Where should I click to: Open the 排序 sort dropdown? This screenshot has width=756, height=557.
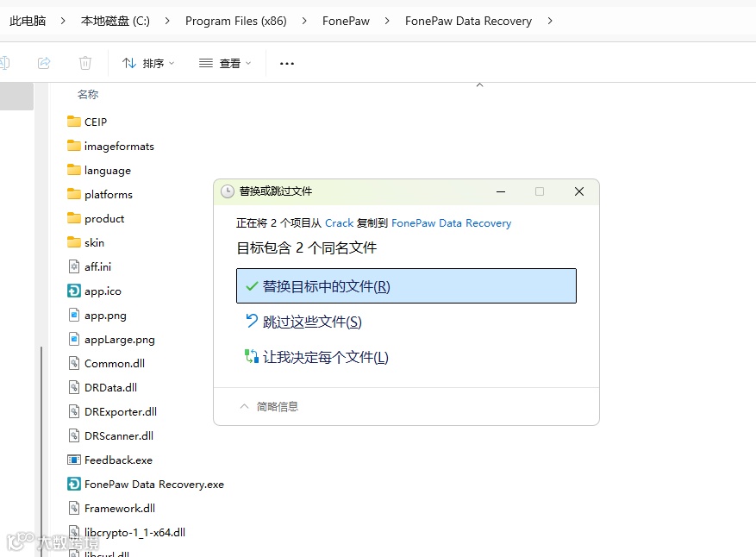(148, 63)
